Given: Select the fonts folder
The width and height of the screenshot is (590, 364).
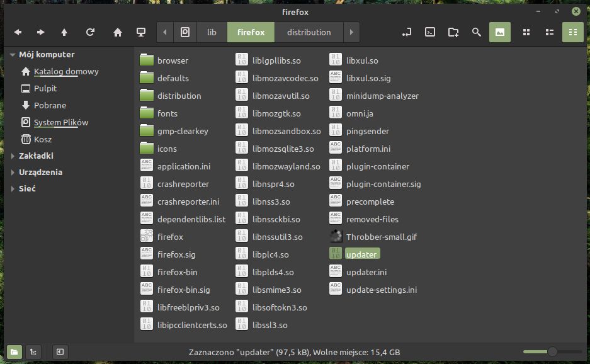Looking at the screenshot, I should click(x=159, y=113).
